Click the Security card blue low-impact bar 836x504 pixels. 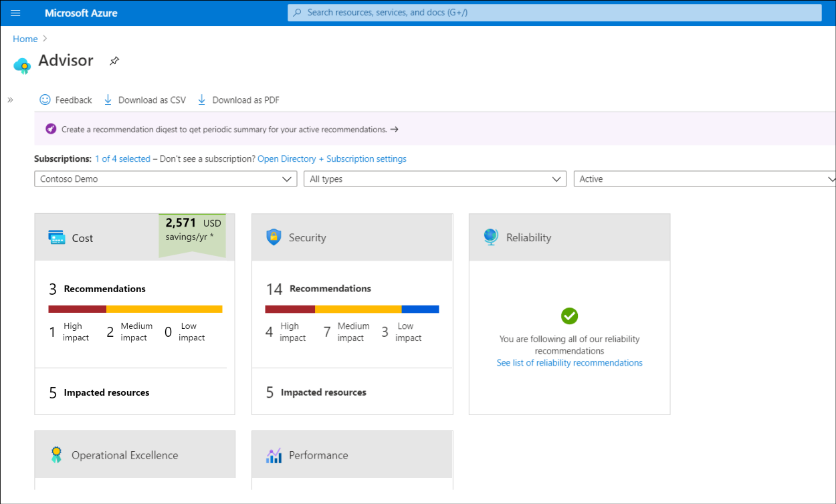[420, 309]
